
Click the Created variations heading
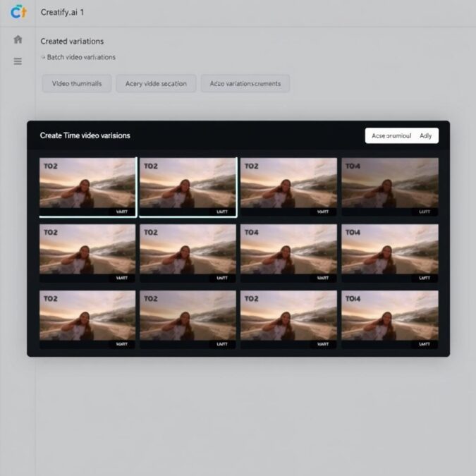pos(72,42)
